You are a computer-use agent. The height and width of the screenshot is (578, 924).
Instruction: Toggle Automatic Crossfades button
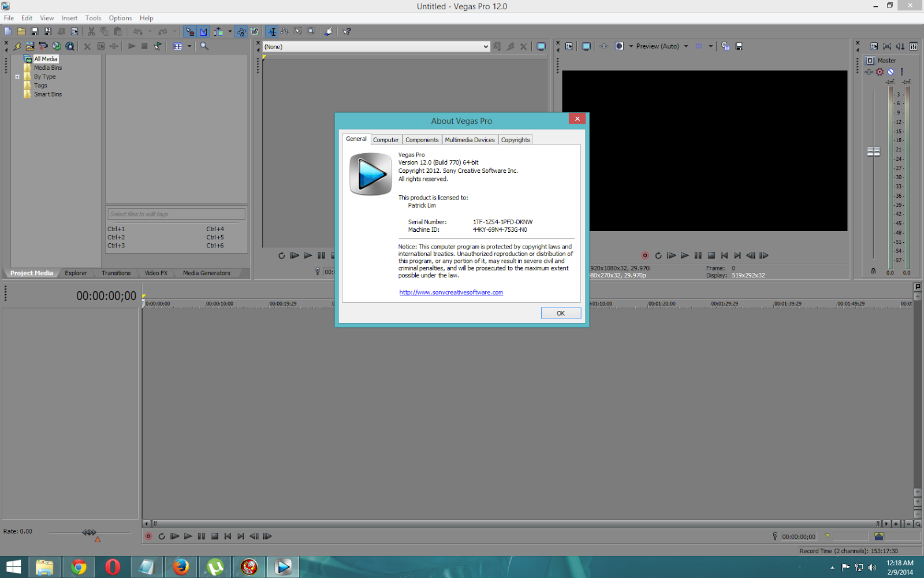click(x=203, y=32)
